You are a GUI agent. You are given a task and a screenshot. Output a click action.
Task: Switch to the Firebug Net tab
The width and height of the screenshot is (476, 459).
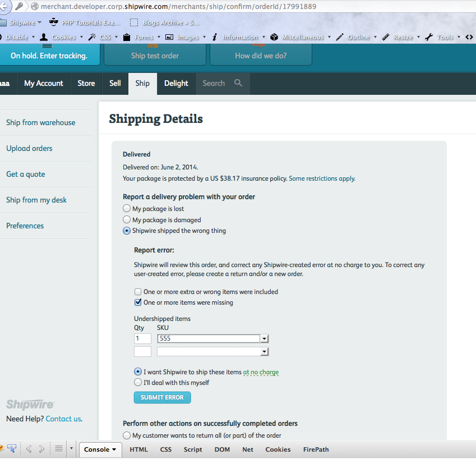(248, 449)
